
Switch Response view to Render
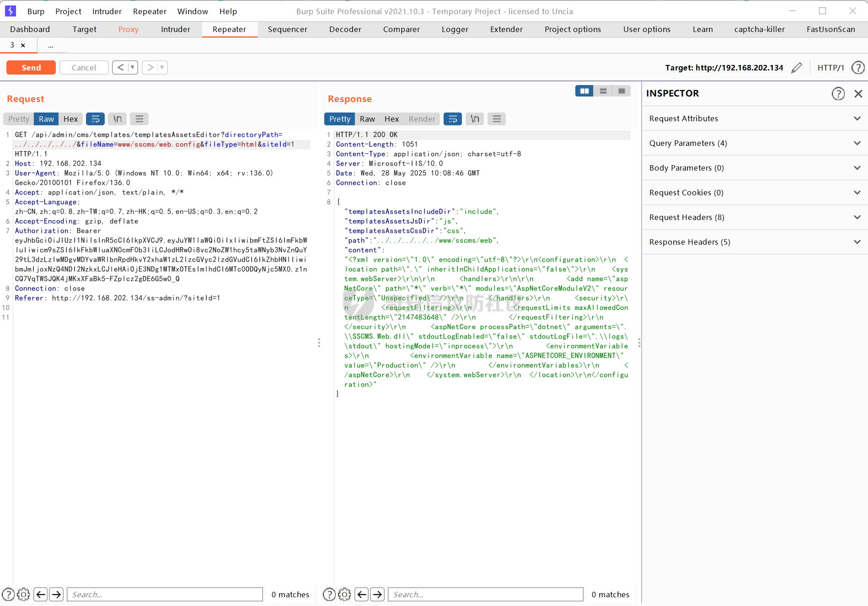pyautogui.click(x=422, y=119)
